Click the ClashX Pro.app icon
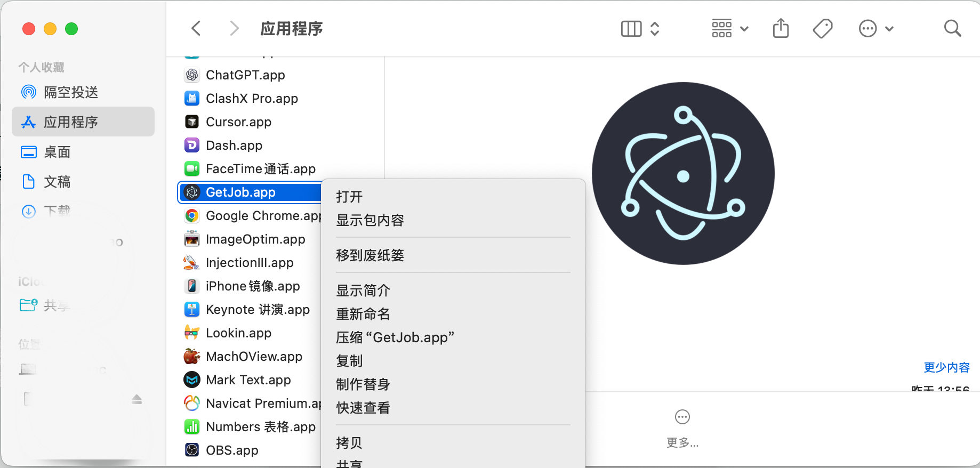 pyautogui.click(x=192, y=99)
